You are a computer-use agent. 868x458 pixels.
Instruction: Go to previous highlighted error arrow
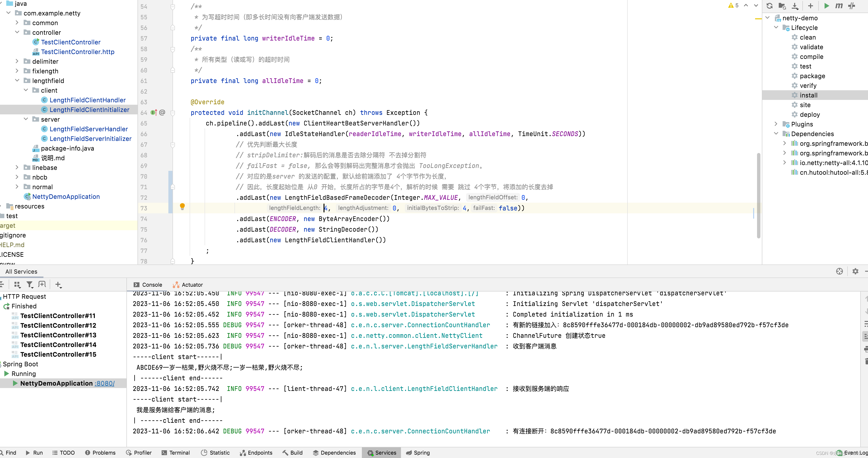746,5
